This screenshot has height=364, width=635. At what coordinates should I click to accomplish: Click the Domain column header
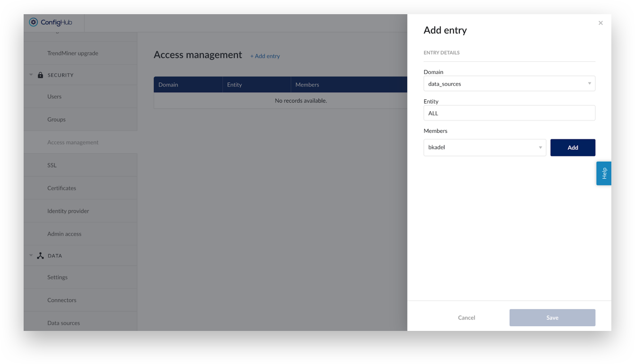[188, 85]
